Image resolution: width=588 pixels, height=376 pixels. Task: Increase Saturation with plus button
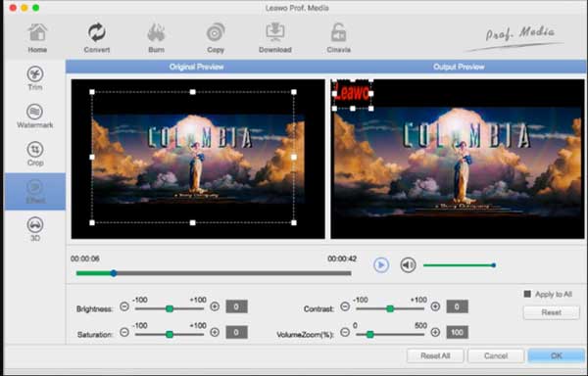click(215, 332)
